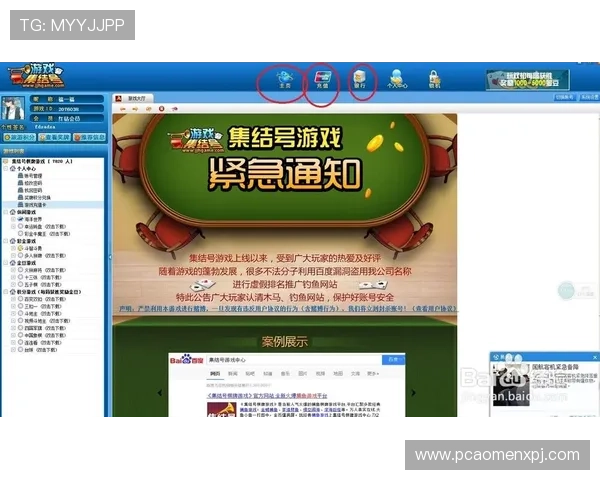The height and width of the screenshot is (480, 600).
Task: Click the 中国象棋 game circle icon
Action: pos(21,335)
